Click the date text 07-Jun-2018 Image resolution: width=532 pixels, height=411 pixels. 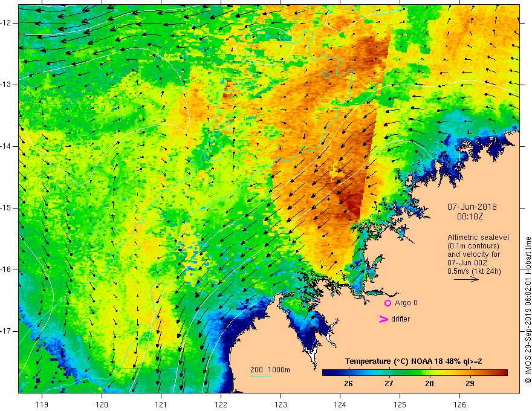tap(472, 207)
